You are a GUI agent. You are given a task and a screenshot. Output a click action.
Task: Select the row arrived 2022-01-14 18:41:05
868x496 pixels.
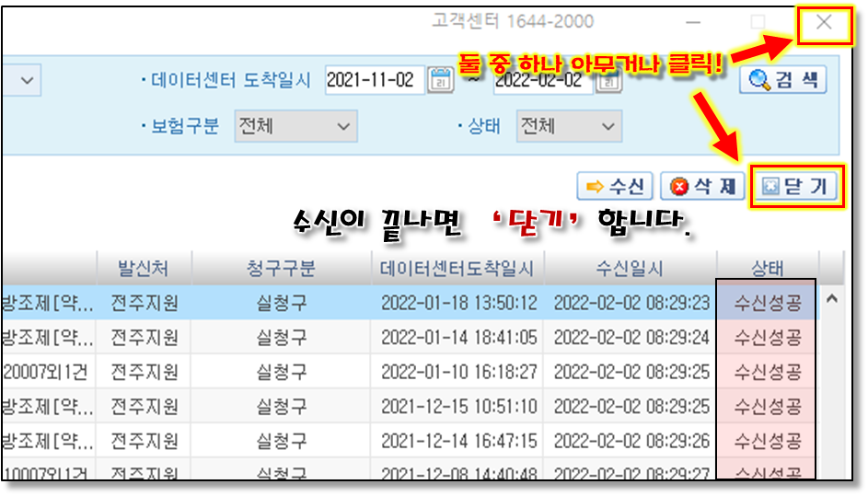pyautogui.click(x=458, y=338)
